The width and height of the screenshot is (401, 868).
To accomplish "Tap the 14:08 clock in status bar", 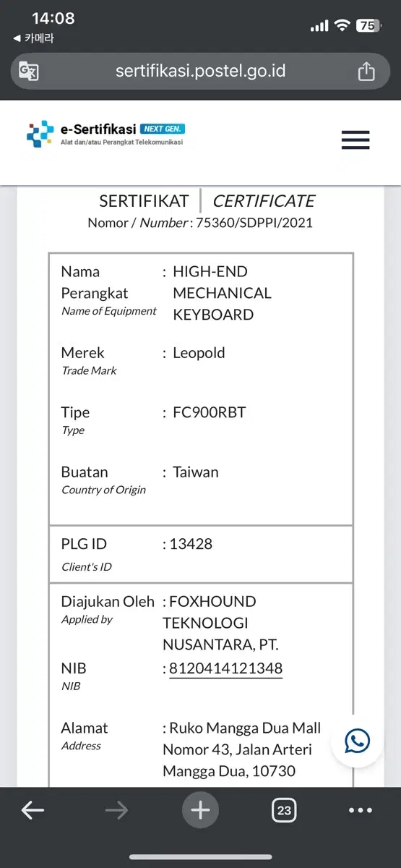I will point(53,18).
